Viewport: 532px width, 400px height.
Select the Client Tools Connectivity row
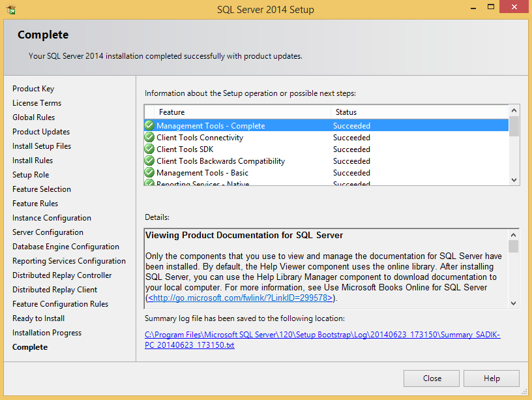[x=327, y=137]
